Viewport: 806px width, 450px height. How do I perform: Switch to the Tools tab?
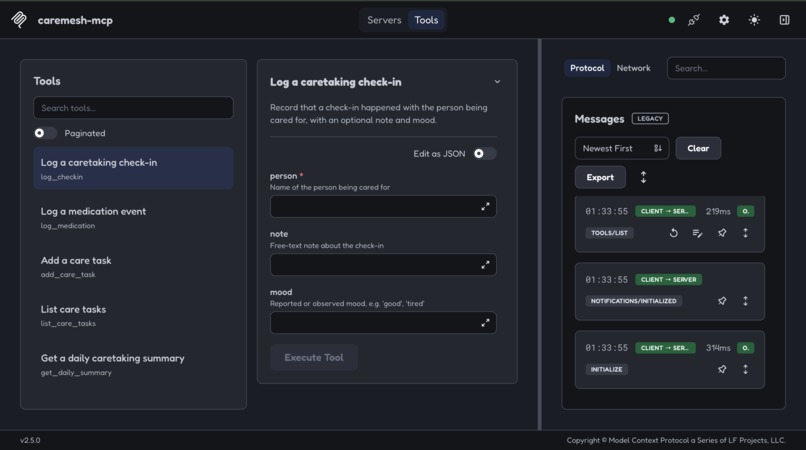[426, 20]
